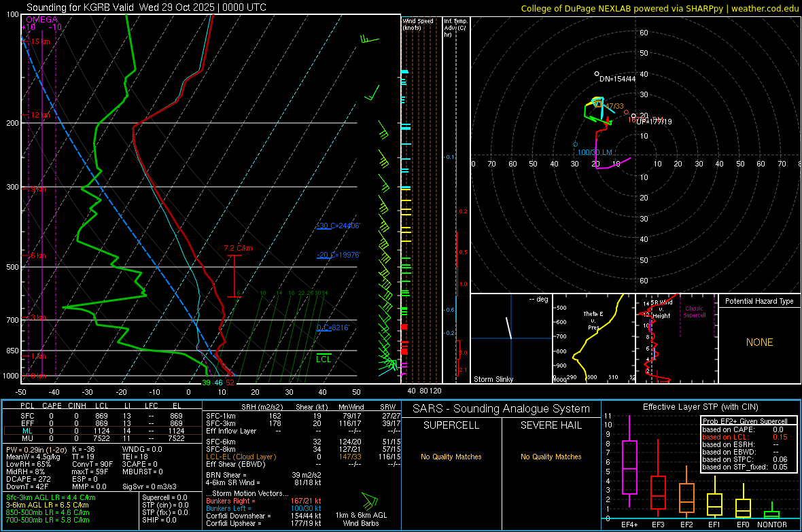Screen dimensions: 802x532
Task: Open the weather.cod.edu NEXLAB credit link
Action: [659, 8]
